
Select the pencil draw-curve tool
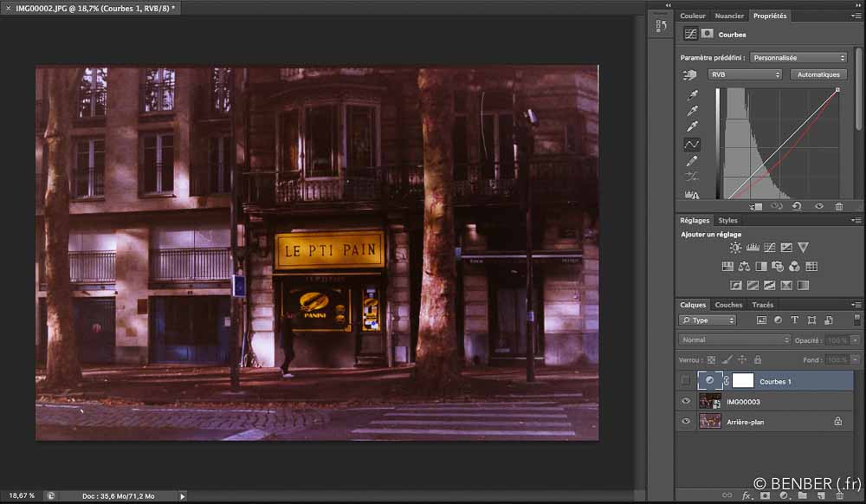click(692, 162)
